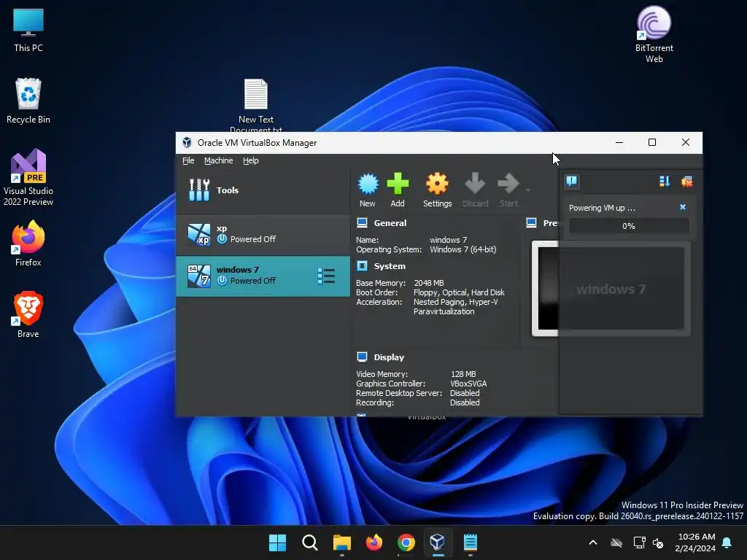Select the New Text Document desktop file
The height and width of the screenshot is (560, 747).
256,105
